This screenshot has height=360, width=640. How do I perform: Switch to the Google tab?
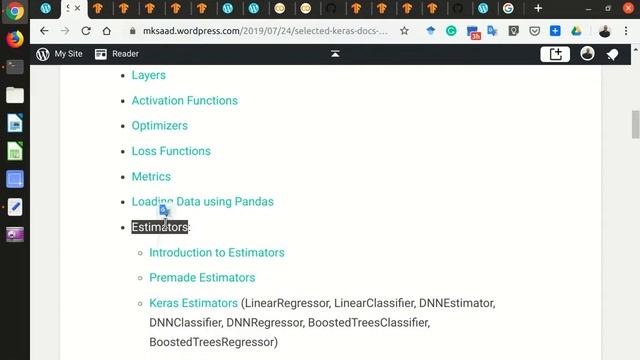pos(508,8)
